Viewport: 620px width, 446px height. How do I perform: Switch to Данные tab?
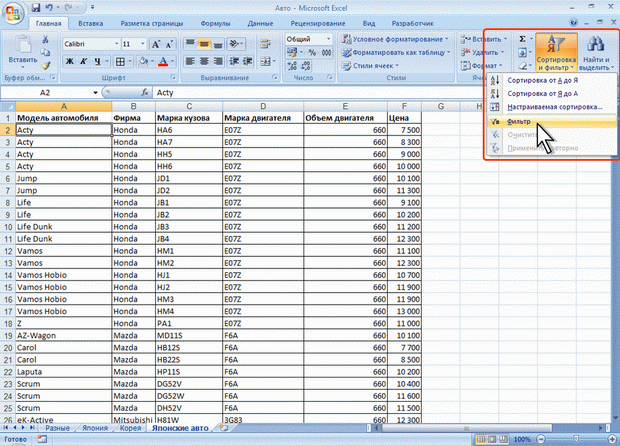coord(260,23)
